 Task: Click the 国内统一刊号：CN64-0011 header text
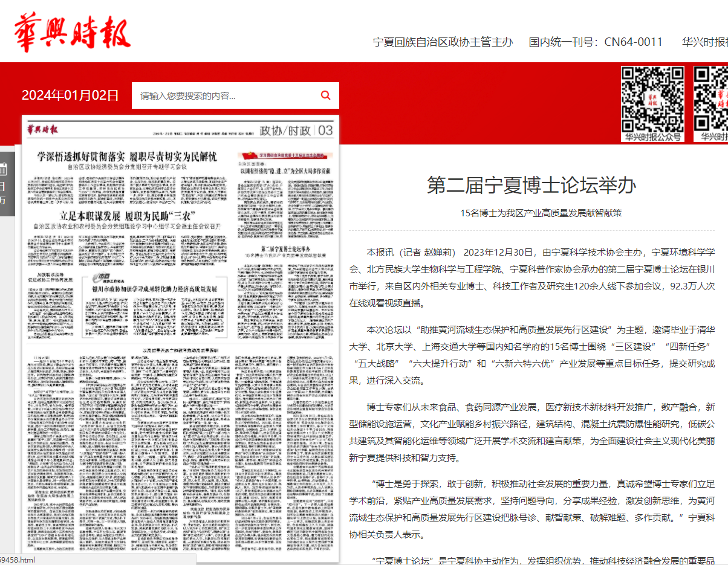[596, 42]
